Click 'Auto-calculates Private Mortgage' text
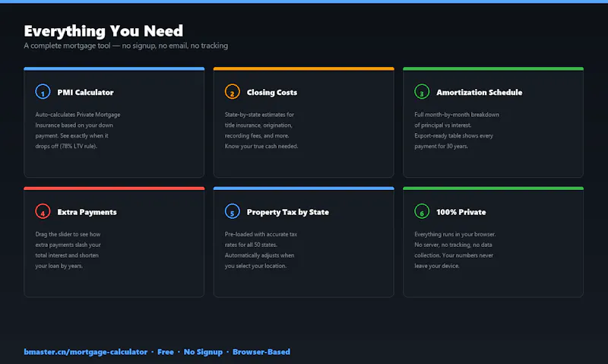 [x=78, y=114]
